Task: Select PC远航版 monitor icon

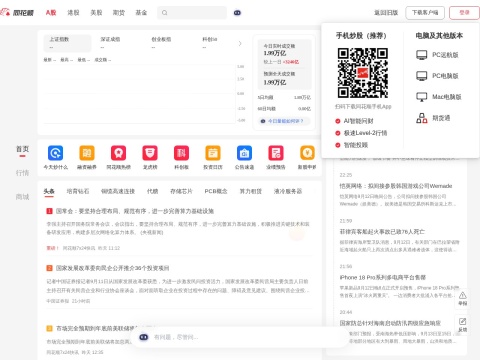Action: click(422, 55)
